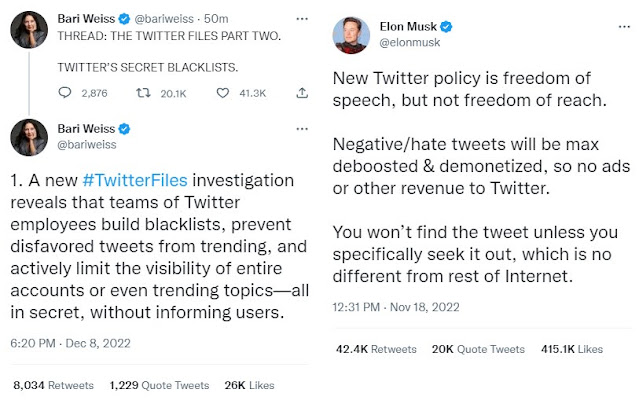View the 1,229 Quote Tweets

[161, 385]
